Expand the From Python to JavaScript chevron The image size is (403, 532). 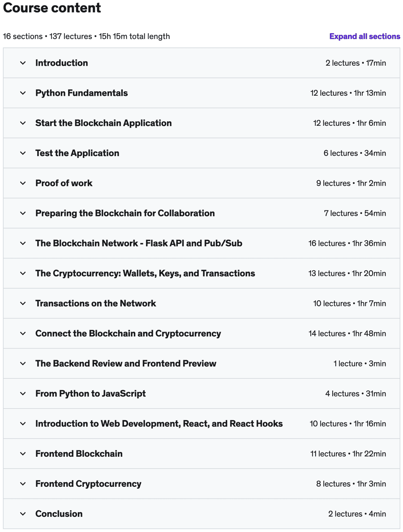tap(23, 394)
